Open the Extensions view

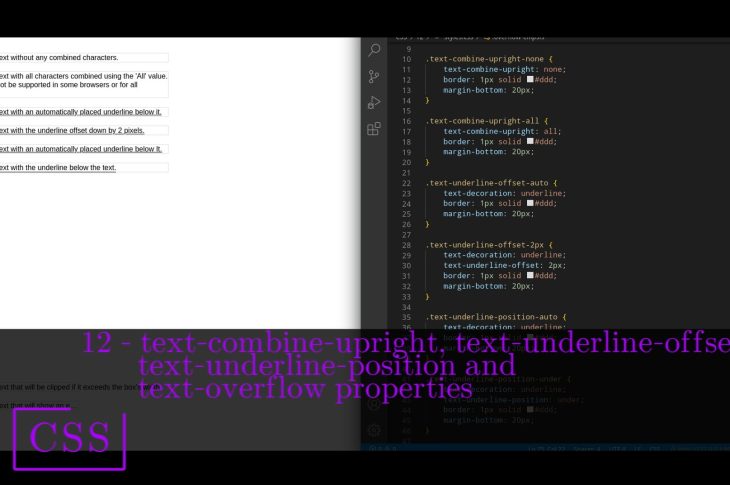click(374, 128)
